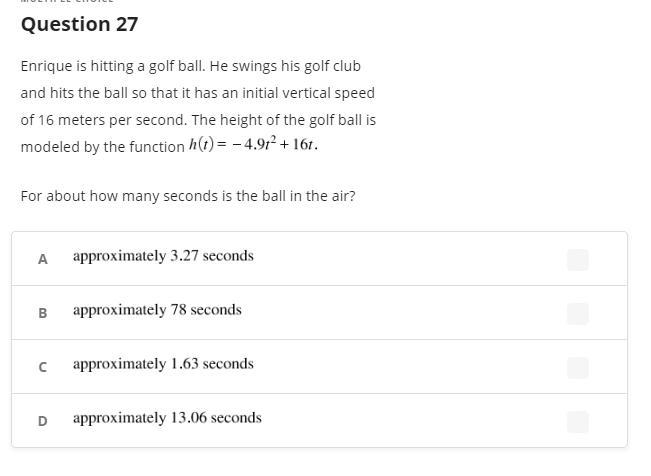
Task: Click the letter B option label
Action: click(42, 313)
